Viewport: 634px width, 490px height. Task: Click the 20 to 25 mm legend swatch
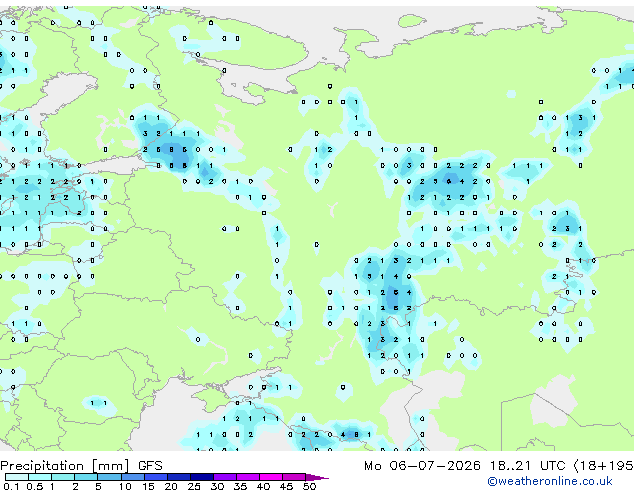click(x=179, y=477)
